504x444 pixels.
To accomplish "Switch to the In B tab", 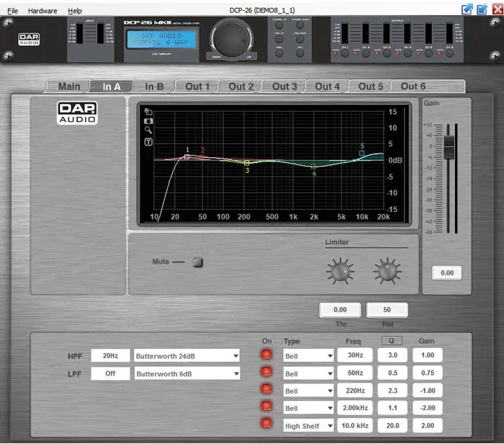I will pos(154,86).
